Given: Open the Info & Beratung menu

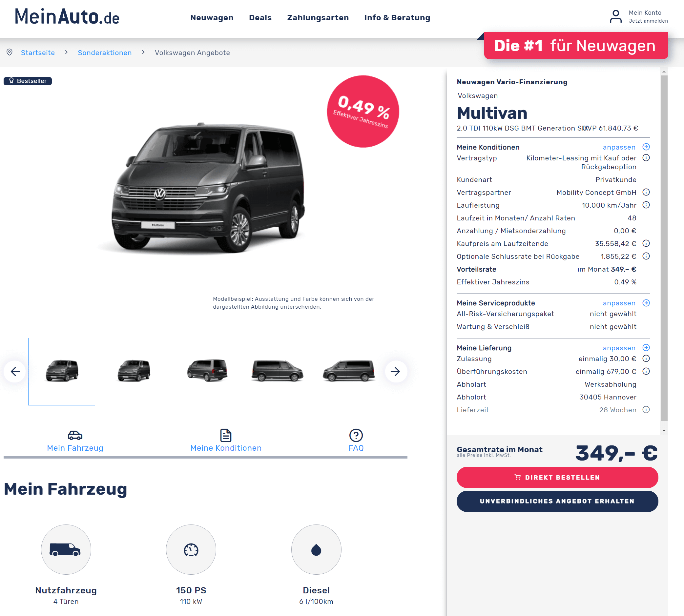Looking at the screenshot, I should click(x=397, y=18).
